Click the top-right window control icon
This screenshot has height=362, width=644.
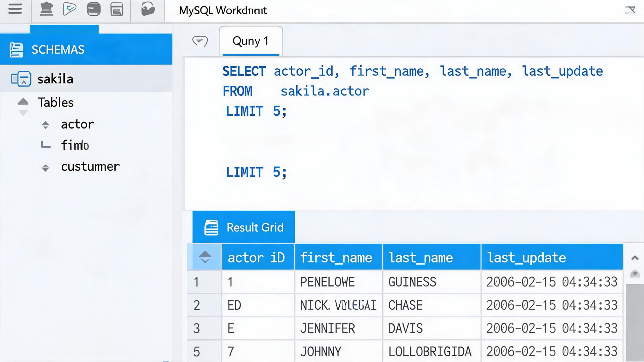(x=630, y=10)
